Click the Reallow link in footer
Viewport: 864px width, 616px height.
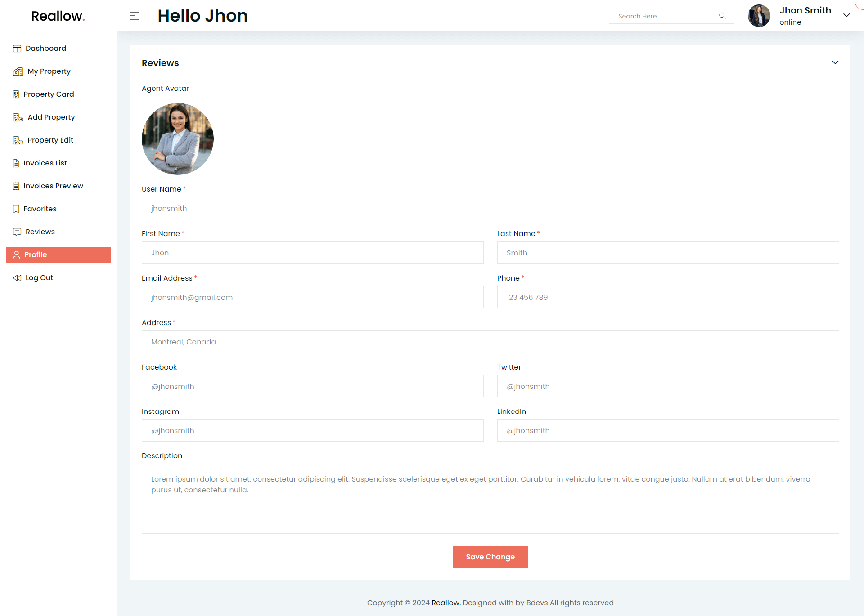click(x=446, y=603)
